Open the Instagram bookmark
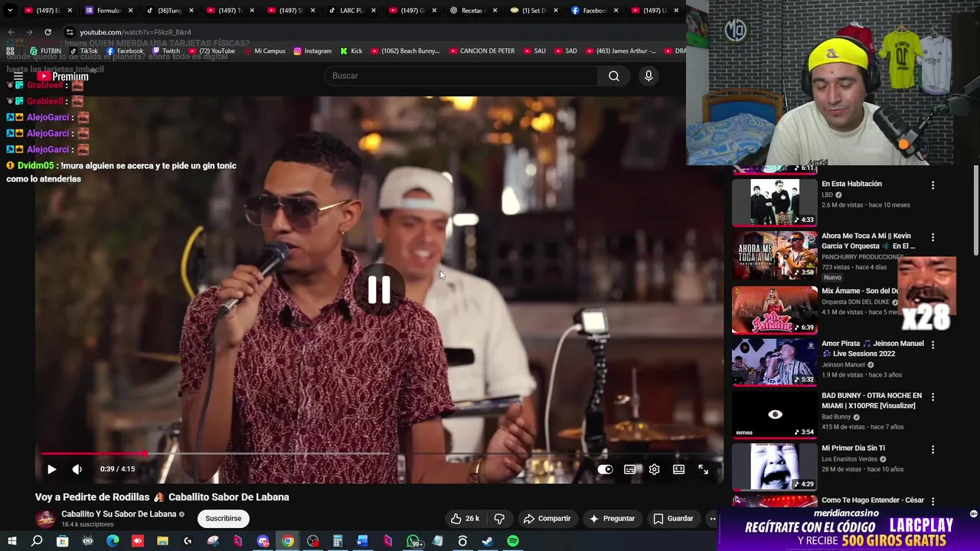This screenshot has width=980, height=551. click(312, 51)
